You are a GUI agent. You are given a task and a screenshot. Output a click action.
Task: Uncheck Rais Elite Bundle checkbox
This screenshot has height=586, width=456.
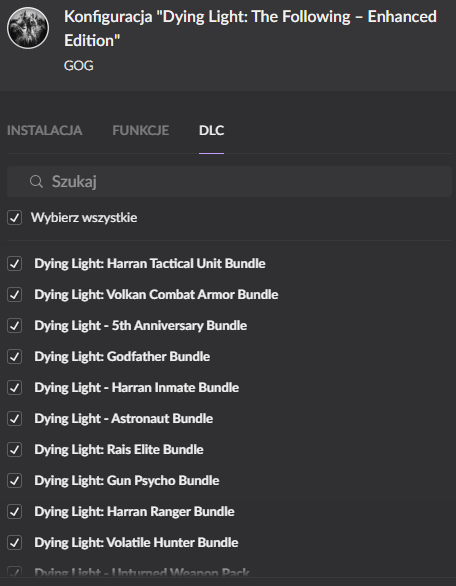pos(15,450)
